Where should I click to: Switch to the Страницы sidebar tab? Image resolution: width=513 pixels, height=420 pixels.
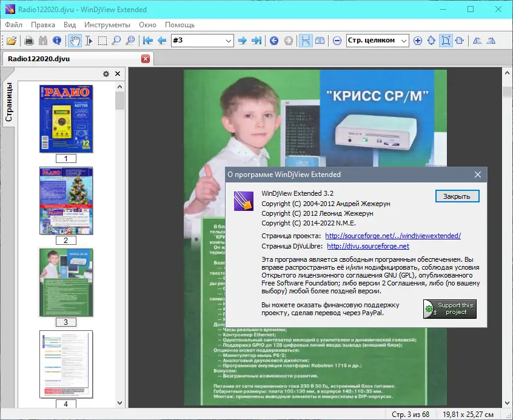click(x=8, y=102)
